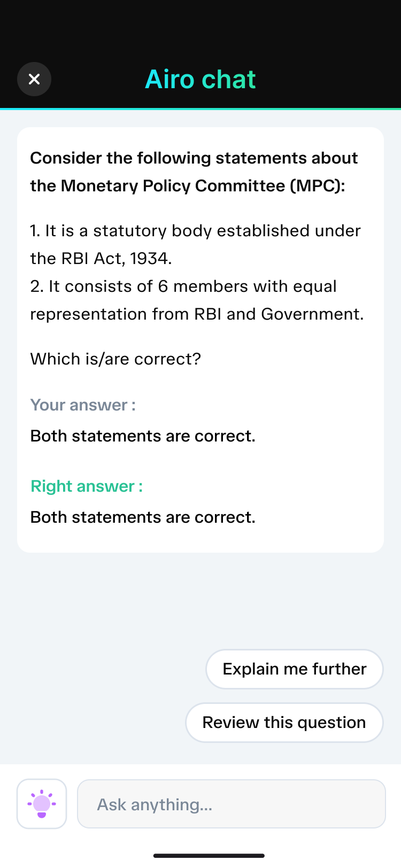Focus the "Ask anything..." input field
This screenshot has width=401, height=868.
tap(231, 804)
